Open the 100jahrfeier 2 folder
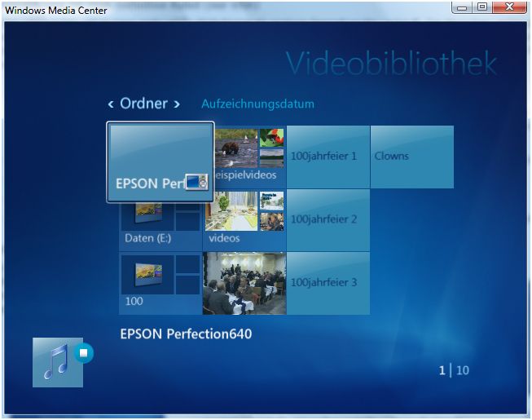This screenshot has width=532, height=420. pyautogui.click(x=328, y=220)
